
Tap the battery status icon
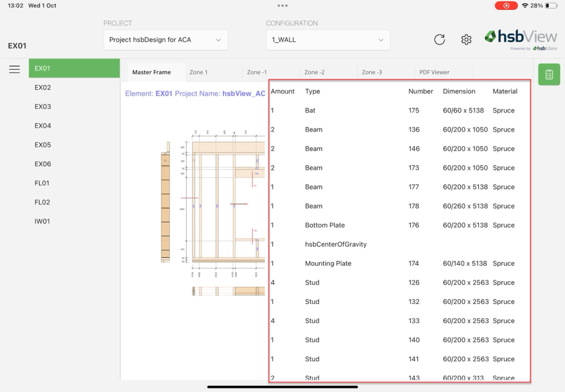point(551,6)
